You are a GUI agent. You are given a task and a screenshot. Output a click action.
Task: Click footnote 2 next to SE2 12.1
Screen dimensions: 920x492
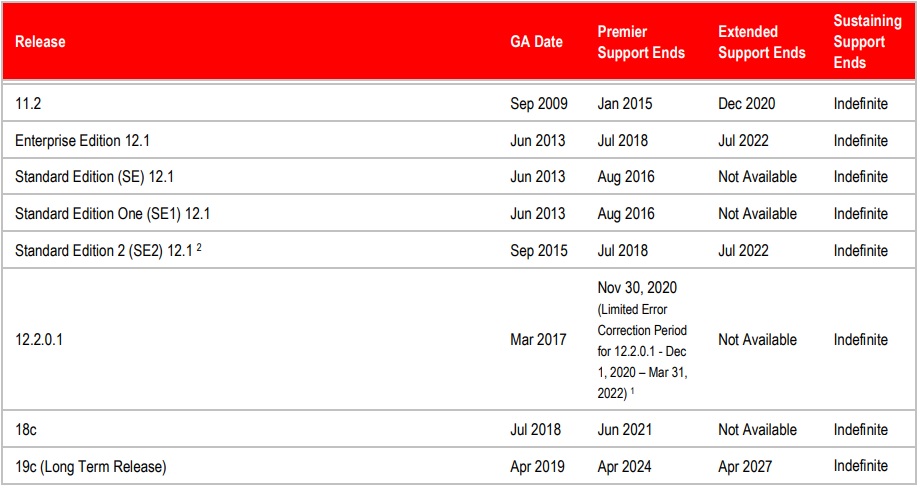[199, 247]
